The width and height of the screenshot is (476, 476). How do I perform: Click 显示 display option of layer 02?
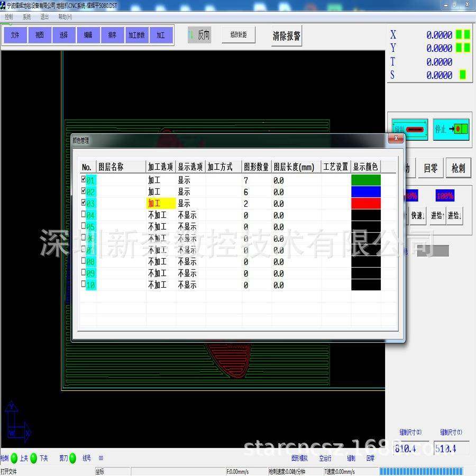coord(184,192)
